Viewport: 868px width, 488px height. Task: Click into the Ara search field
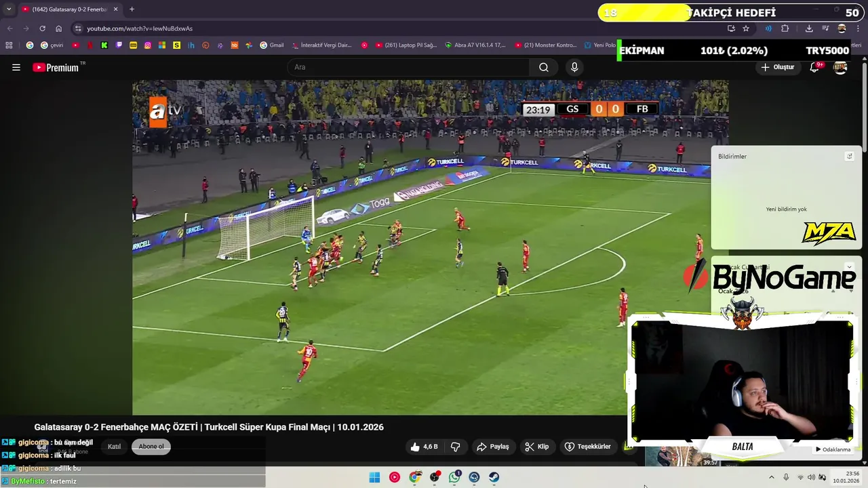(x=409, y=67)
